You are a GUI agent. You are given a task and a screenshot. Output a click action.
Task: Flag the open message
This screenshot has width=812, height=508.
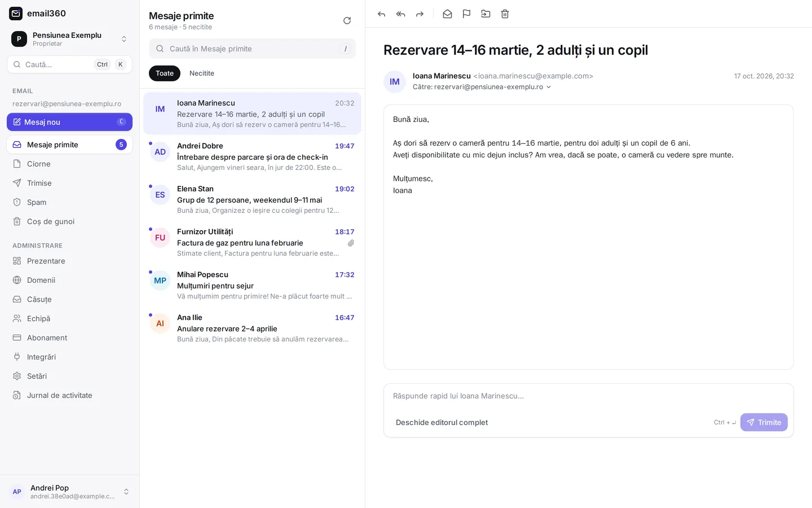pos(466,14)
